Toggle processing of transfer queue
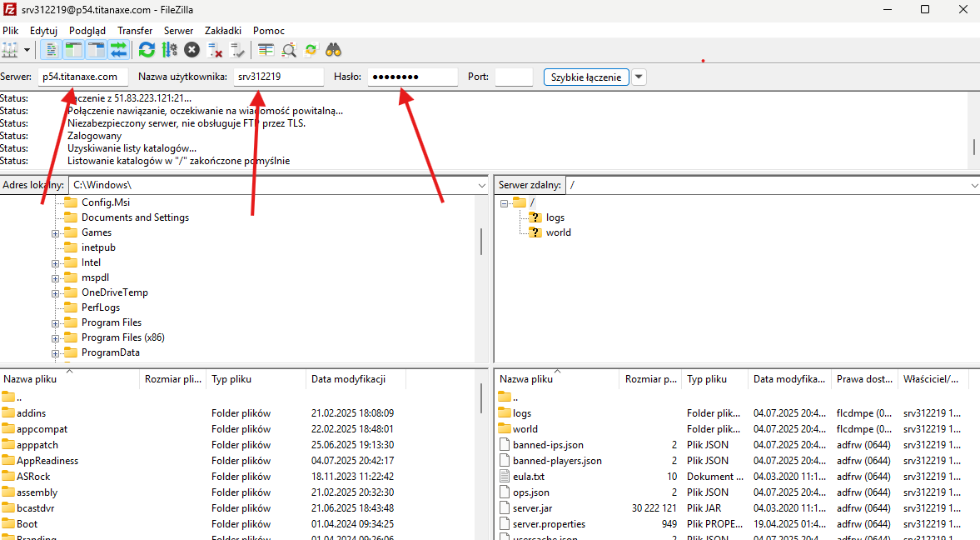Viewport: 980px width, 540px height. point(170,50)
